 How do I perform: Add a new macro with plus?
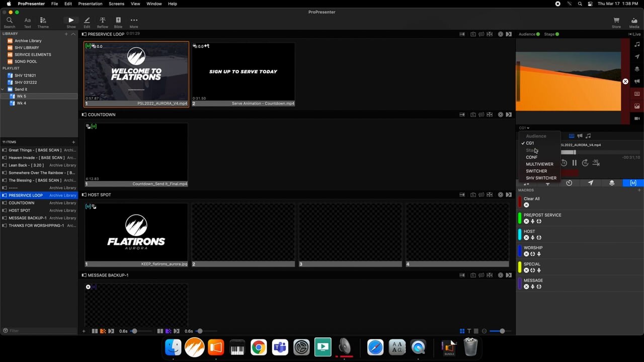[x=639, y=190]
